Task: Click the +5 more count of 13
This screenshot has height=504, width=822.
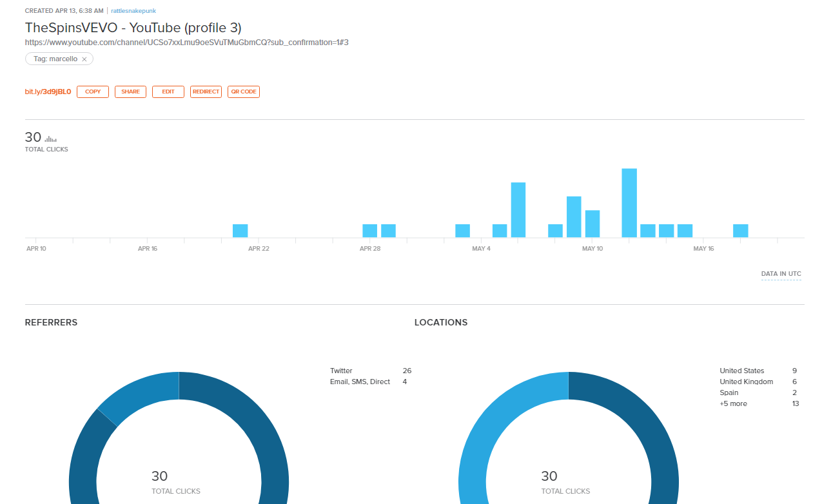Action: point(796,403)
